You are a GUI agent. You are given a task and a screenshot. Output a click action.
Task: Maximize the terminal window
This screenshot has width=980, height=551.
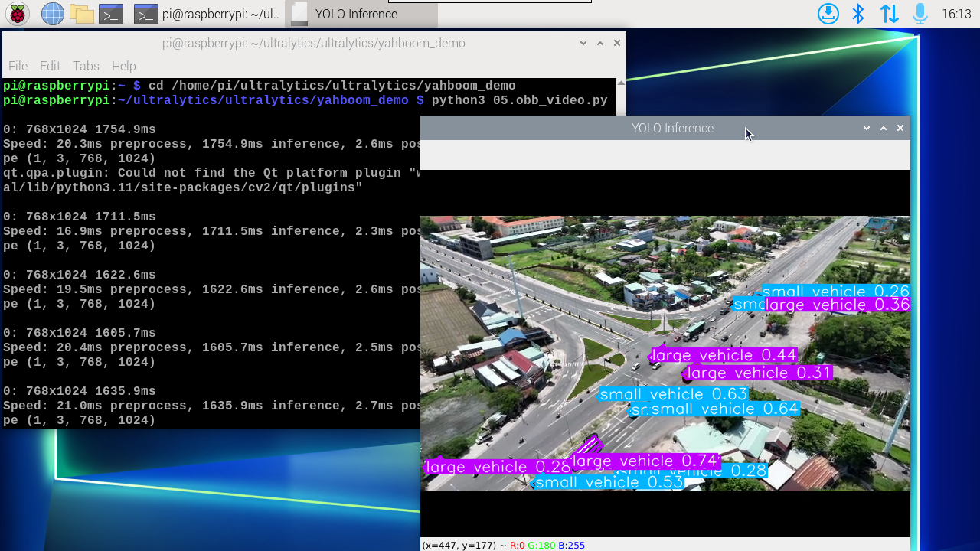600,43
